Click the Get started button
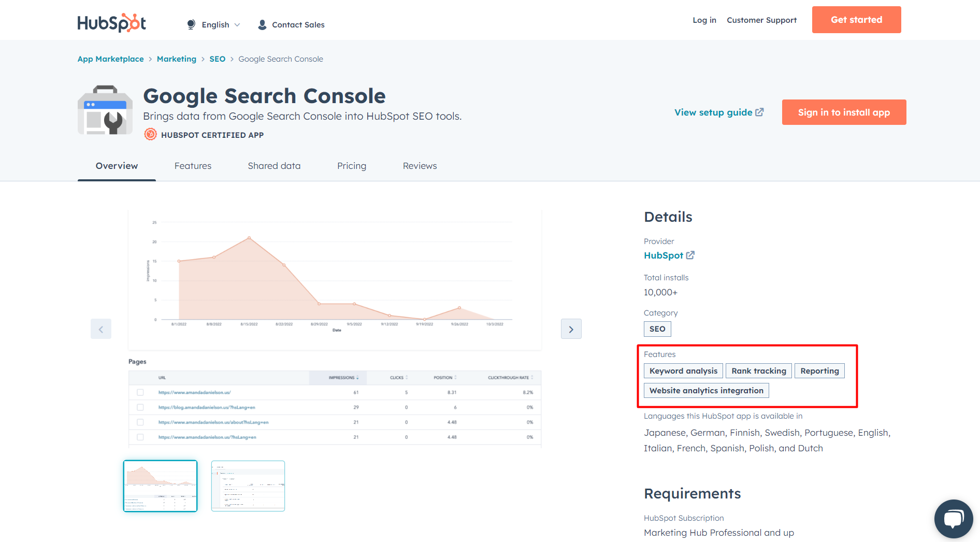This screenshot has width=980, height=542. coord(856,20)
